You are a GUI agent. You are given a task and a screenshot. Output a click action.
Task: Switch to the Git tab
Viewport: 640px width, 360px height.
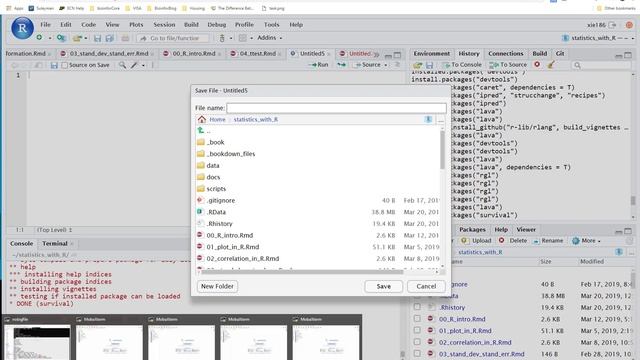(560, 53)
